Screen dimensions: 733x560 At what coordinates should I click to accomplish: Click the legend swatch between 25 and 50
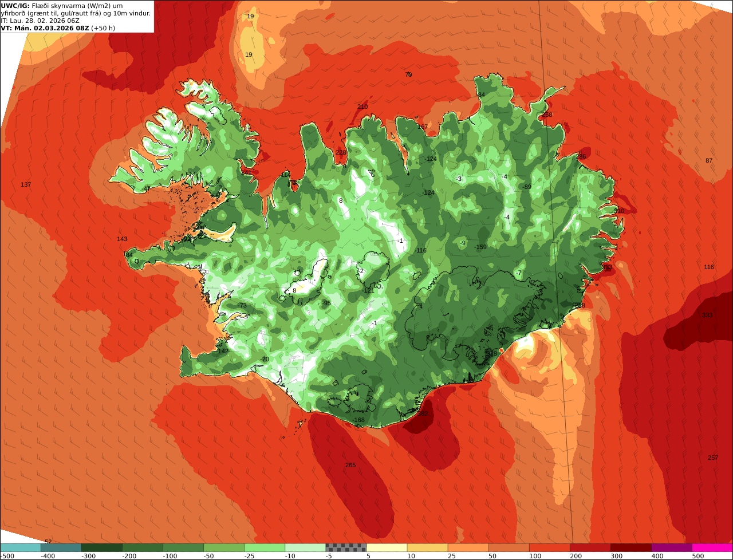tap(468, 547)
